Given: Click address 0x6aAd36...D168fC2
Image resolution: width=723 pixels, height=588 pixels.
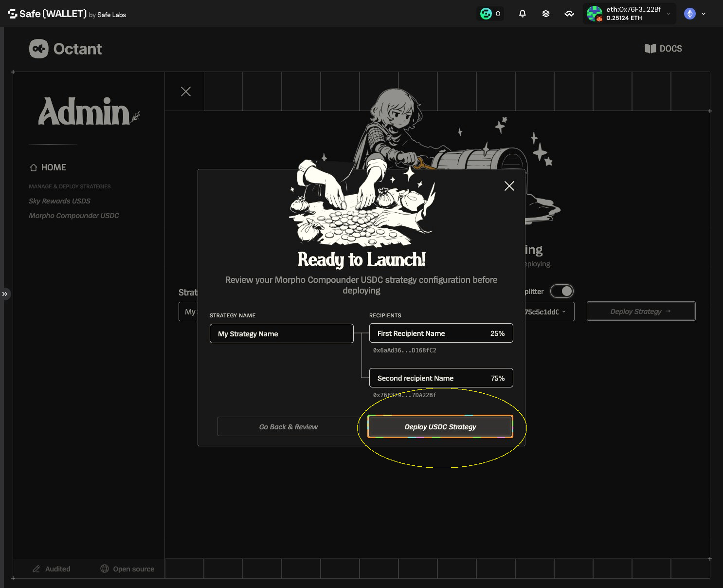Looking at the screenshot, I should pyautogui.click(x=405, y=350).
